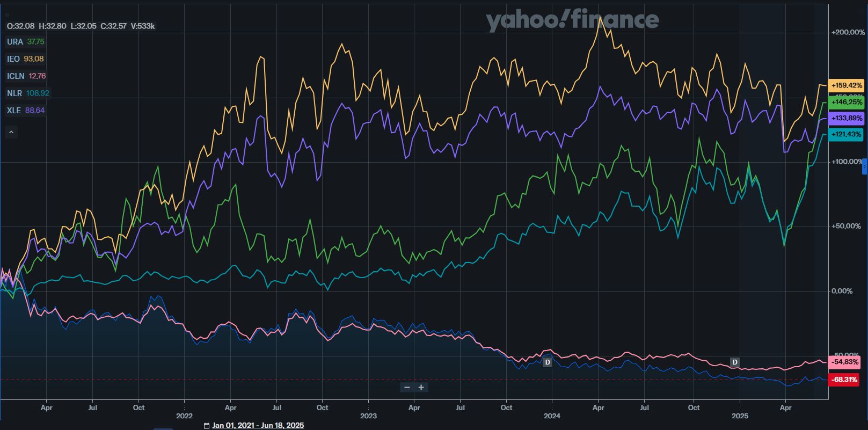Click the +146.25% green price tag
This screenshot has width=868, height=430.
pyautogui.click(x=846, y=102)
